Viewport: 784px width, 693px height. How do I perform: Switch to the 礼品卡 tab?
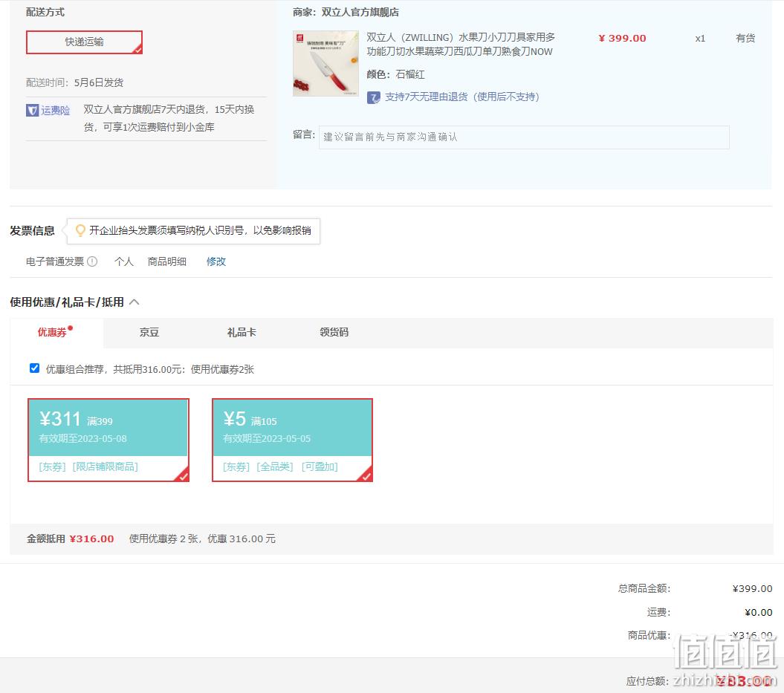pos(242,332)
